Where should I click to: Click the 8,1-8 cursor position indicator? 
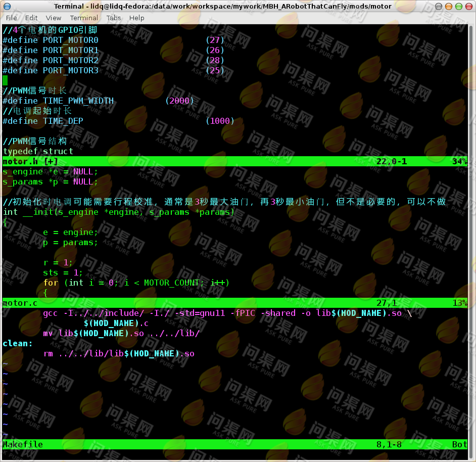click(389, 444)
